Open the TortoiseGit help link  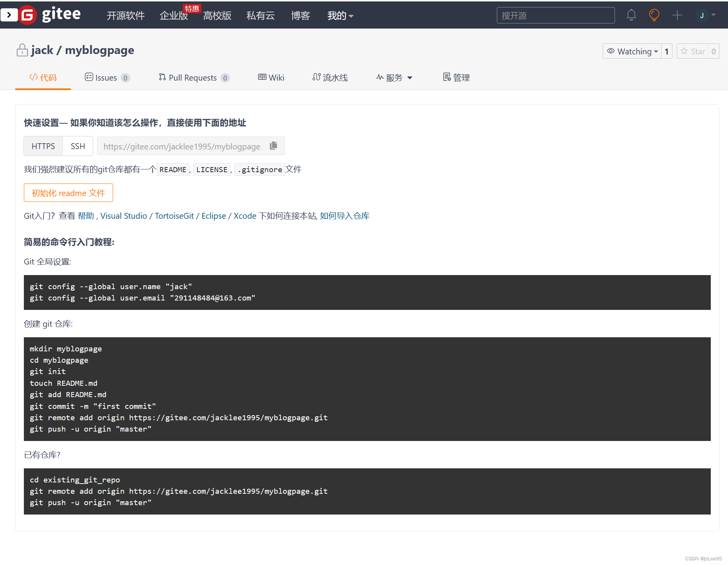pyautogui.click(x=174, y=216)
